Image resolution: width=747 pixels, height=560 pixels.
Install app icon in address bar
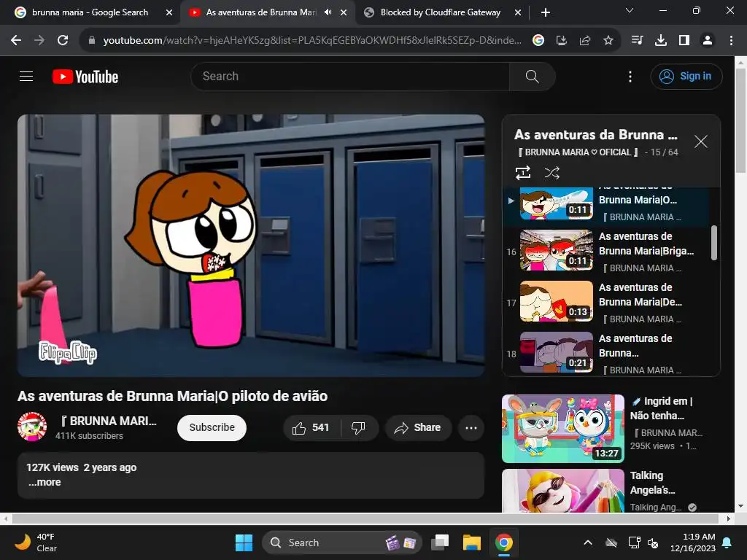(x=562, y=41)
